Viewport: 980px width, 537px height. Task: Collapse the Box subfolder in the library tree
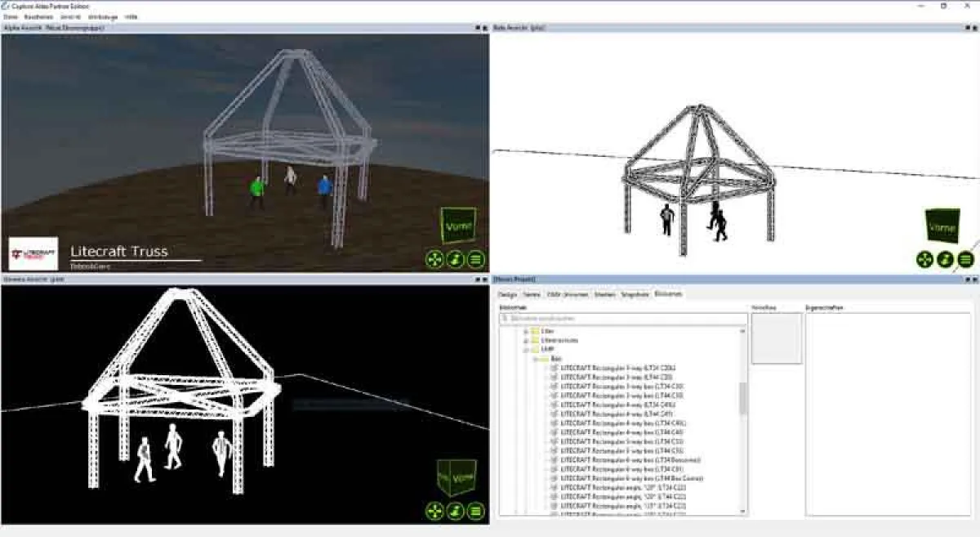pos(536,358)
